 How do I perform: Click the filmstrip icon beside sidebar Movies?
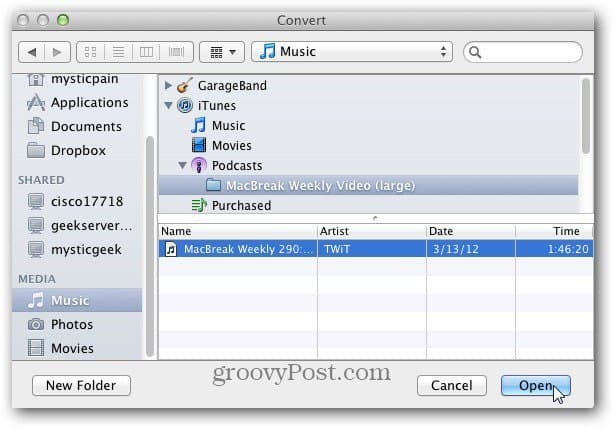click(x=36, y=348)
